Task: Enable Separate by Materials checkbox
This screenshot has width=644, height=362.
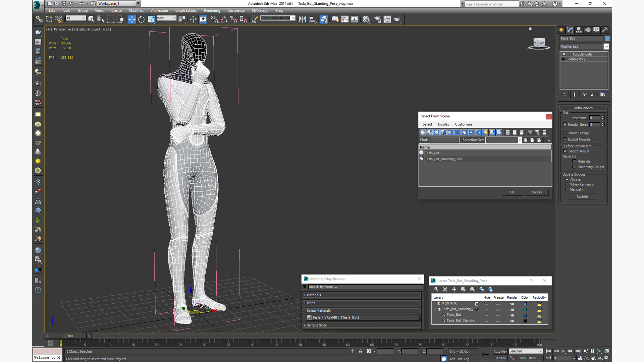Action: pyautogui.click(x=574, y=162)
